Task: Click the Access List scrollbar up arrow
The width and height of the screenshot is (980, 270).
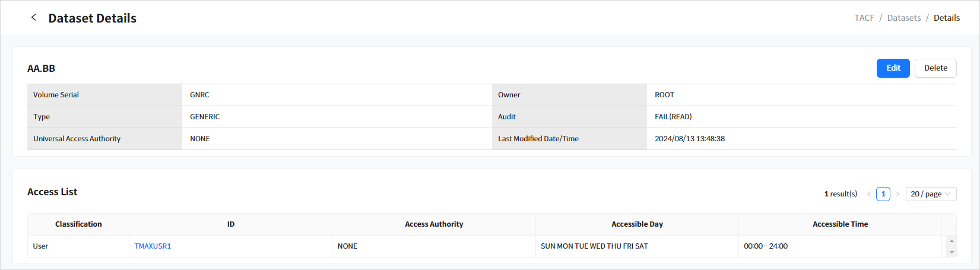Action: [952, 241]
